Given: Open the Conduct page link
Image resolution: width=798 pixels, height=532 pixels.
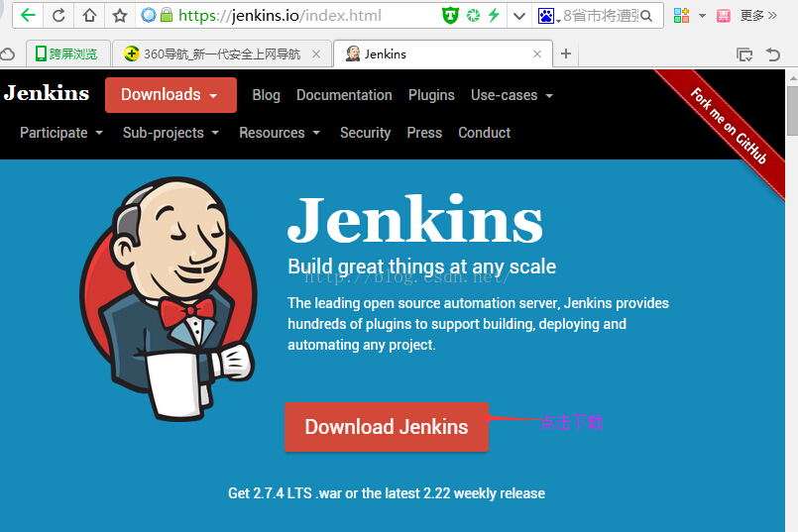Looking at the screenshot, I should pos(484,133).
